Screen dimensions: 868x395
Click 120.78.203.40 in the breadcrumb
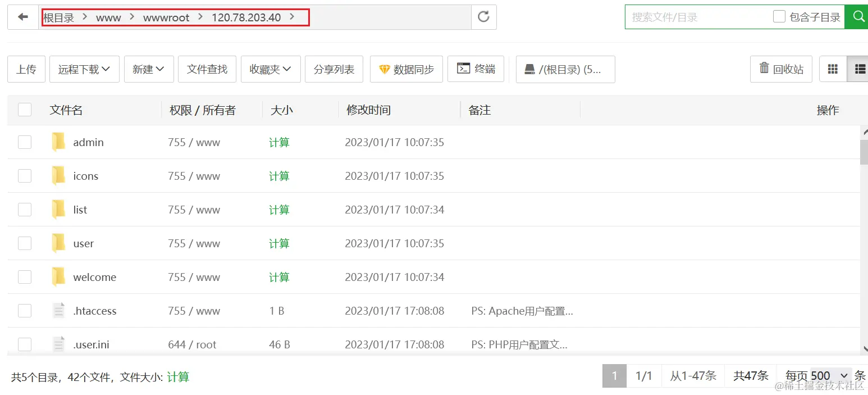[246, 17]
